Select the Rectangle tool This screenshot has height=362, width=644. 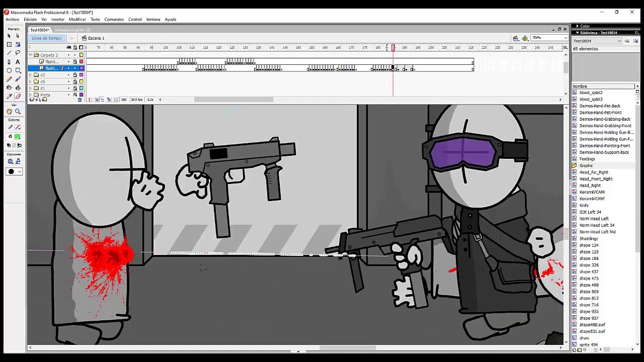click(18, 70)
